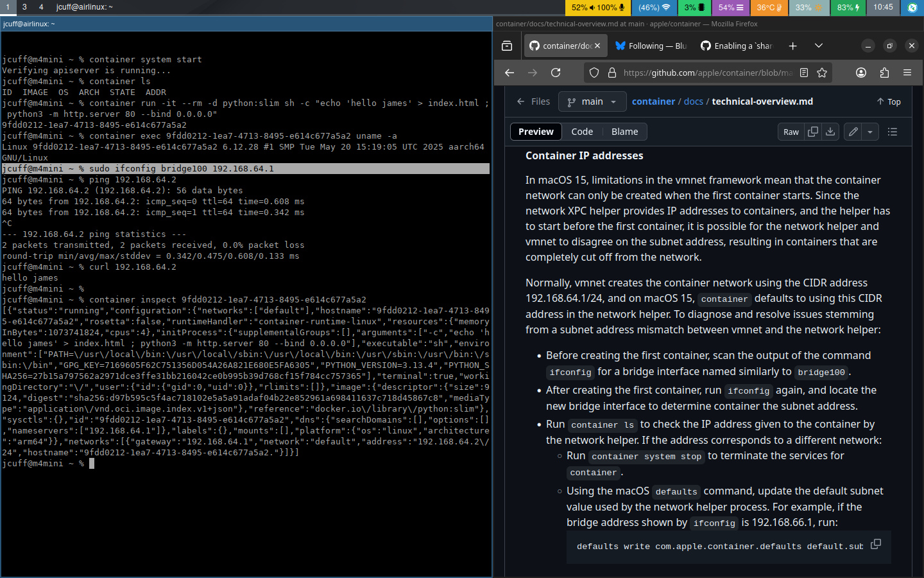Viewport: 924px width, 578px height.
Task: Select the Preview view tab
Action: [536, 132]
